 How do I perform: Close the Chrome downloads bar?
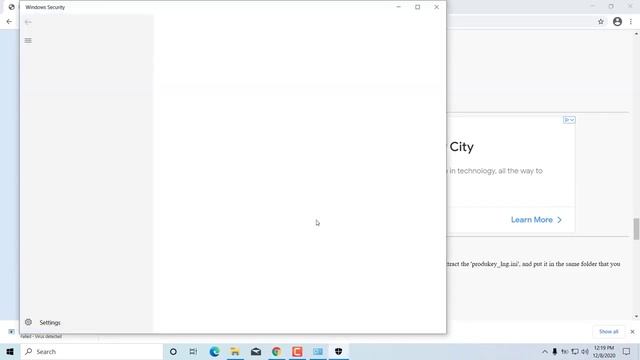(632, 332)
